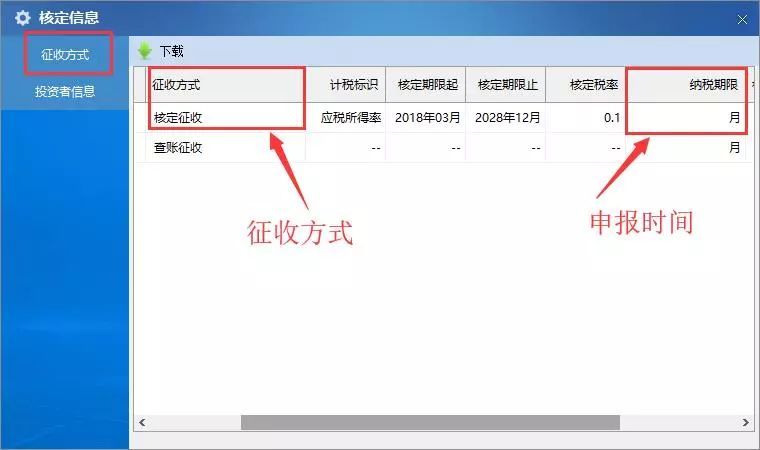Click the horizontal scrollbar thumb
This screenshot has height=450, width=760.
[430, 422]
